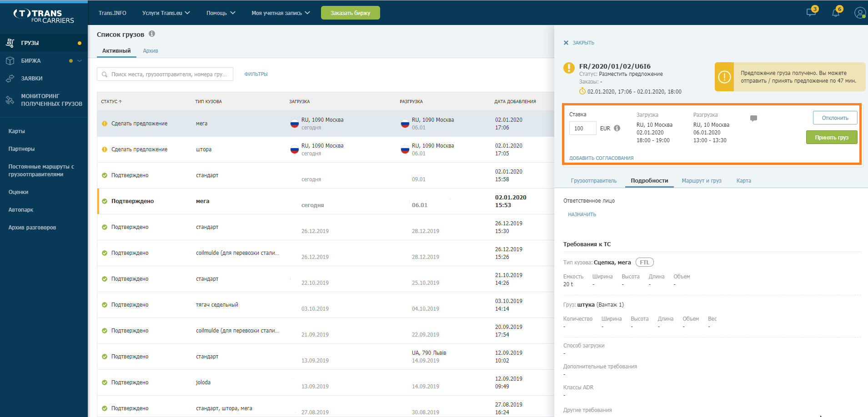Click the Russian flag in мега row loading column
The width and height of the screenshot is (868, 417).
click(x=295, y=124)
